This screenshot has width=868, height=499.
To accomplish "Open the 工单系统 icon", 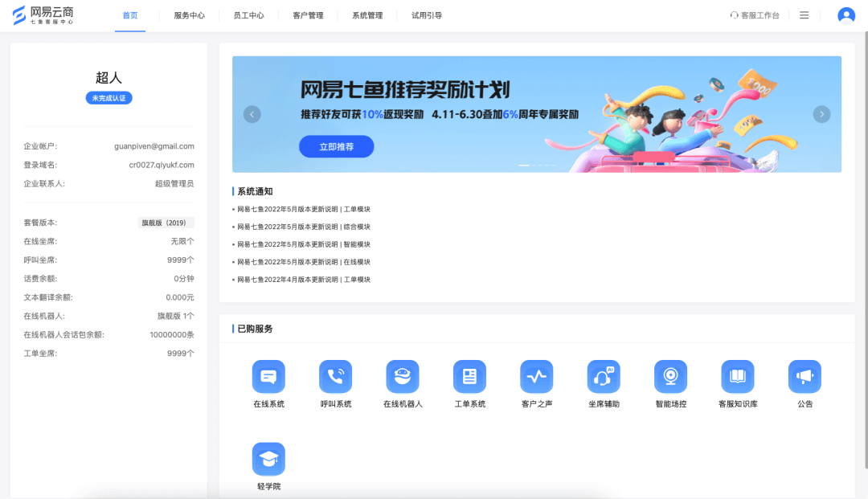I will point(469,376).
